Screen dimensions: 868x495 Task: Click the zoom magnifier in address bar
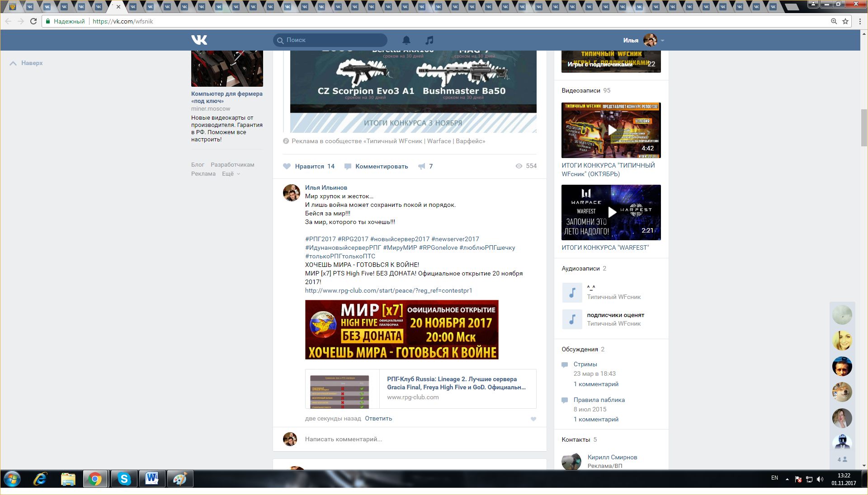tap(834, 21)
